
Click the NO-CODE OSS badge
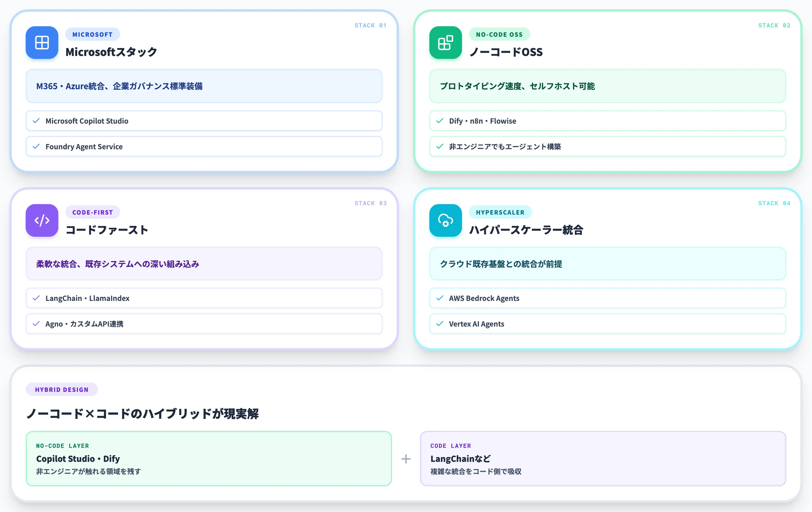(x=499, y=34)
